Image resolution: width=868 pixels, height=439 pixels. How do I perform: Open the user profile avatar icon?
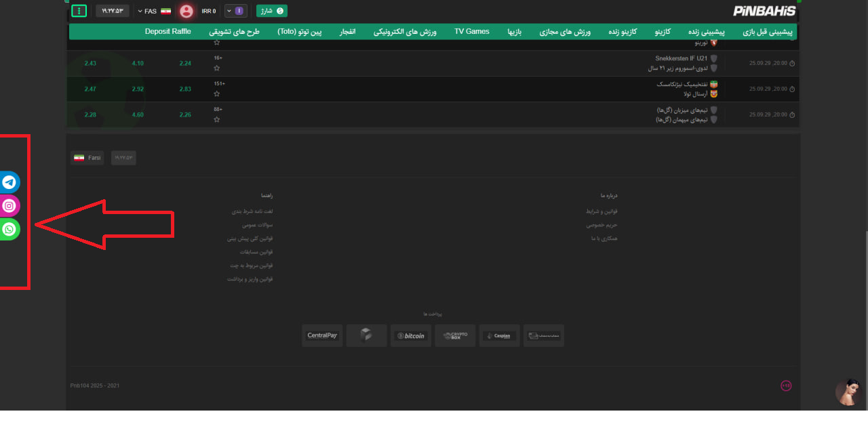pos(186,11)
